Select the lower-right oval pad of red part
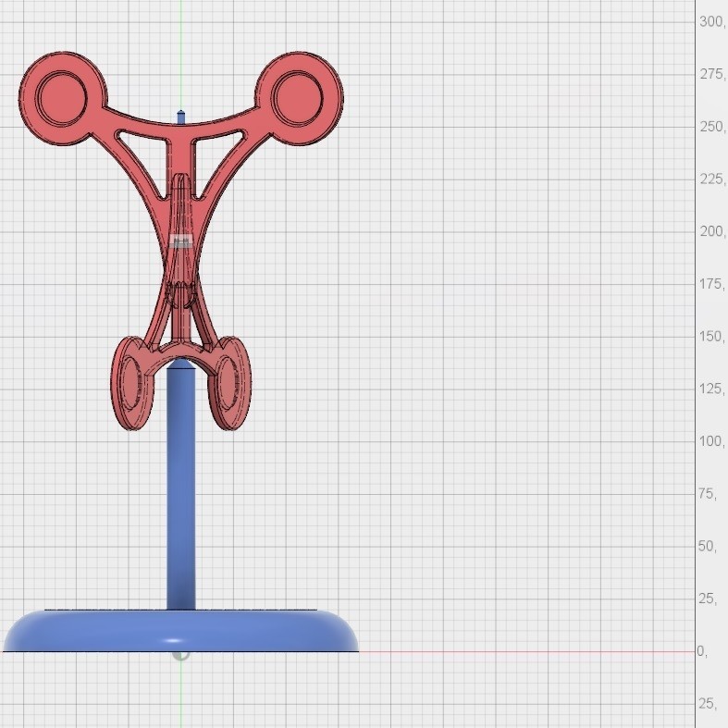Viewport: 728px width, 728px height. 229,384
